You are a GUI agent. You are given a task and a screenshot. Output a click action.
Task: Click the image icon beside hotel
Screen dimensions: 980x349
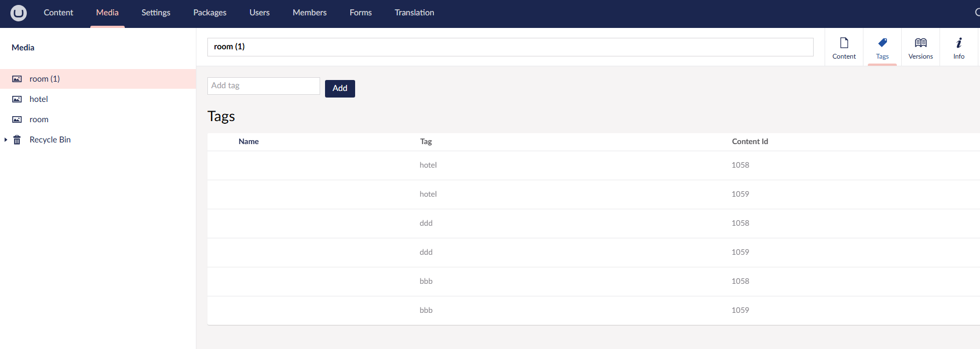click(x=17, y=99)
